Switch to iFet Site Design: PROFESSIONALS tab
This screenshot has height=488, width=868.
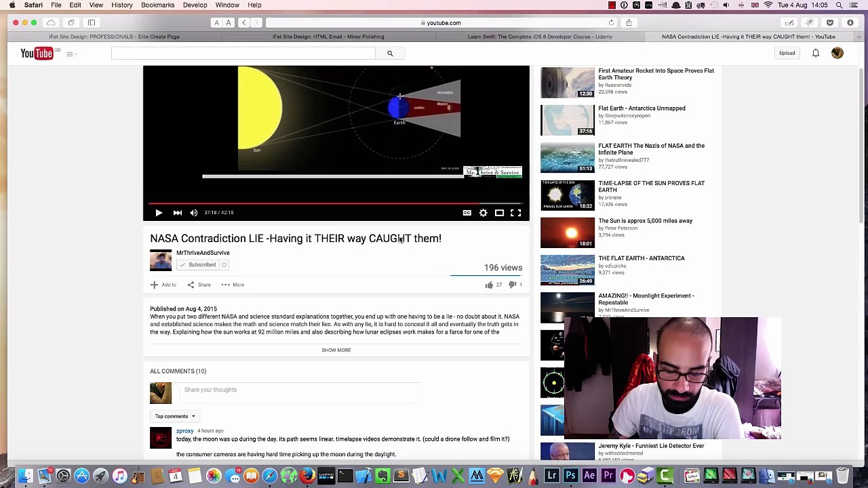pyautogui.click(x=114, y=37)
